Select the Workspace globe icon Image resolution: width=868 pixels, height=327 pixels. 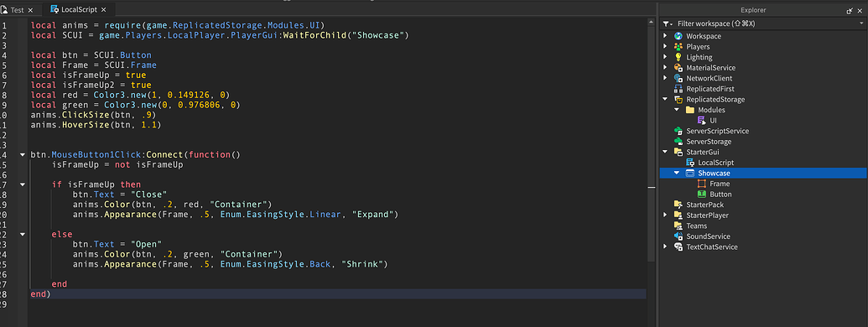click(x=678, y=36)
